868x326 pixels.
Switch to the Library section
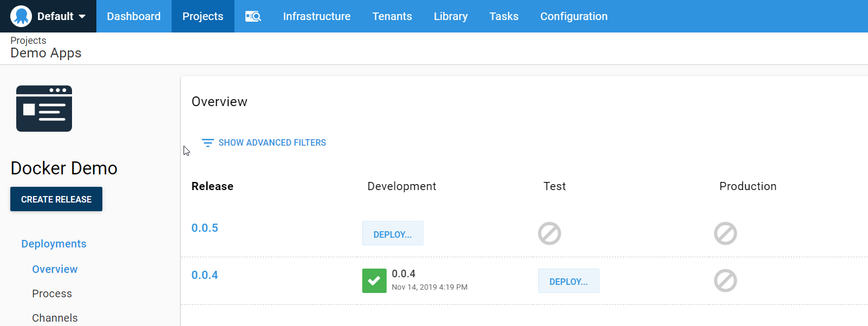(x=450, y=16)
